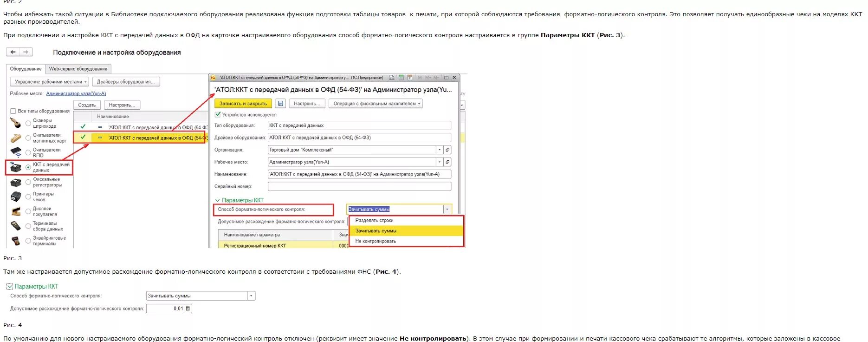Screen dimensions: 868x342
Task: Select 'Терминалы сбора данных' radio button
Action: point(28,226)
